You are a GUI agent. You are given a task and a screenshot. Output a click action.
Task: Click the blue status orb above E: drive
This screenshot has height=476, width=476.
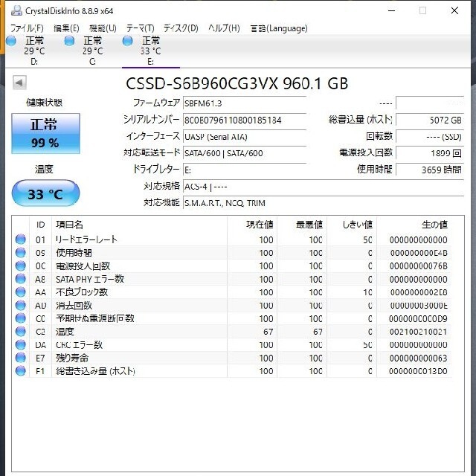click(127, 40)
